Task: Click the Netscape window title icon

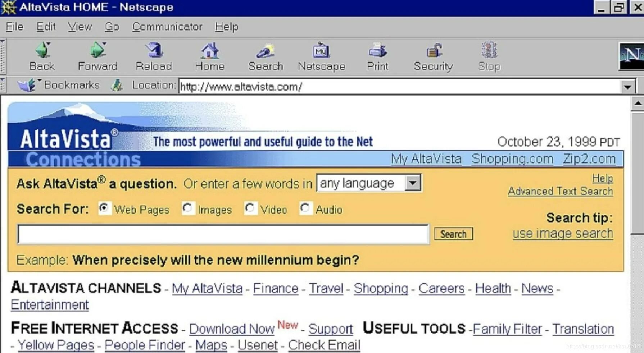Action: [9, 7]
